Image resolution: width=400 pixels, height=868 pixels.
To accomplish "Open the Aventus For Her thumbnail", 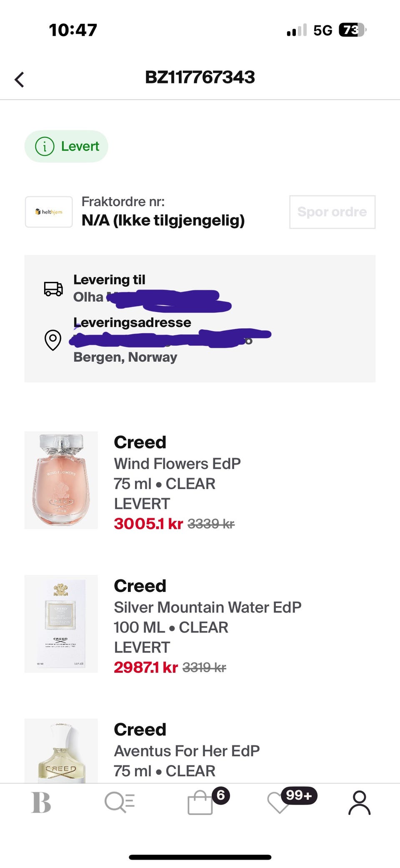I will [x=61, y=751].
